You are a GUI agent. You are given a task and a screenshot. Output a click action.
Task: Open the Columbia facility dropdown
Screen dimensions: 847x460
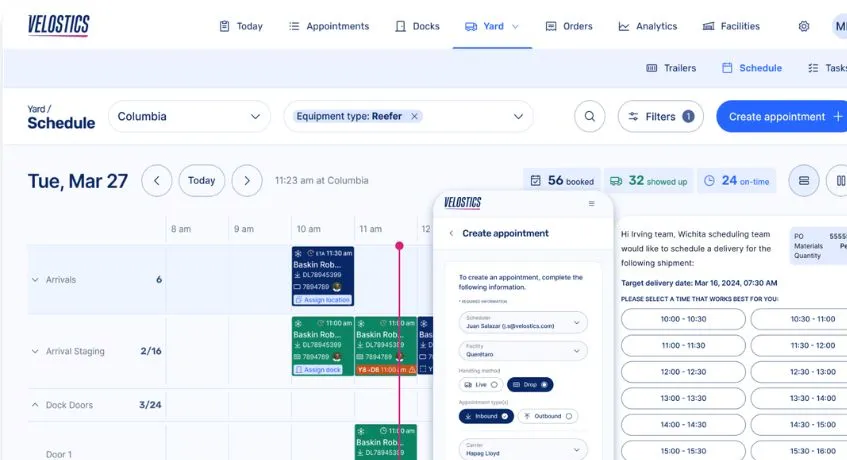(189, 116)
